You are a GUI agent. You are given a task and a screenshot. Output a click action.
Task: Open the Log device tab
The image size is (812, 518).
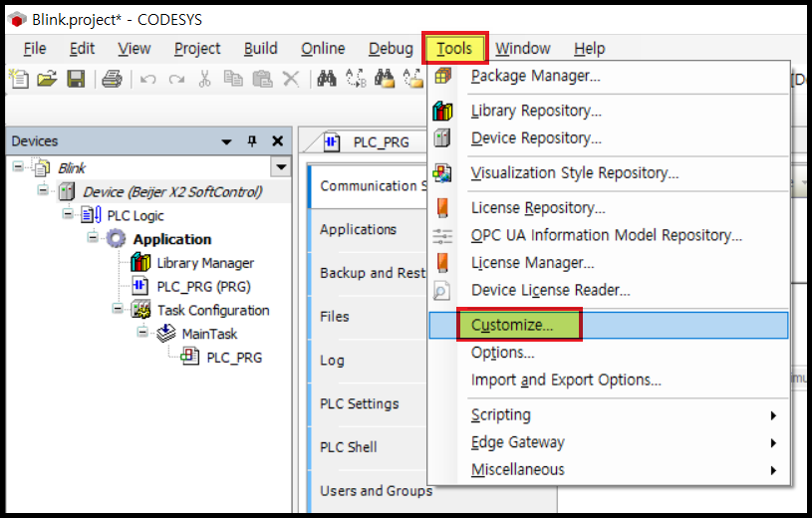pyautogui.click(x=332, y=360)
